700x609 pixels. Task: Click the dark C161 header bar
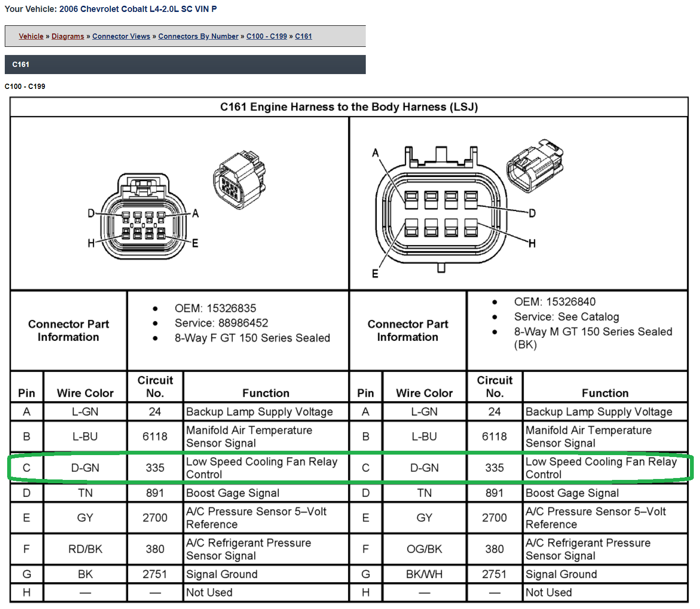185,65
